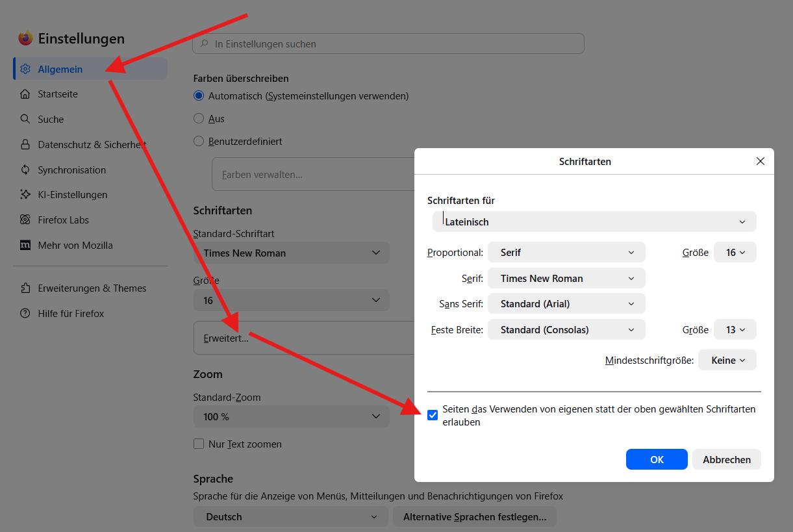The width and height of the screenshot is (793, 532).
Task: Click the Allgemein gear icon
Action: point(25,69)
